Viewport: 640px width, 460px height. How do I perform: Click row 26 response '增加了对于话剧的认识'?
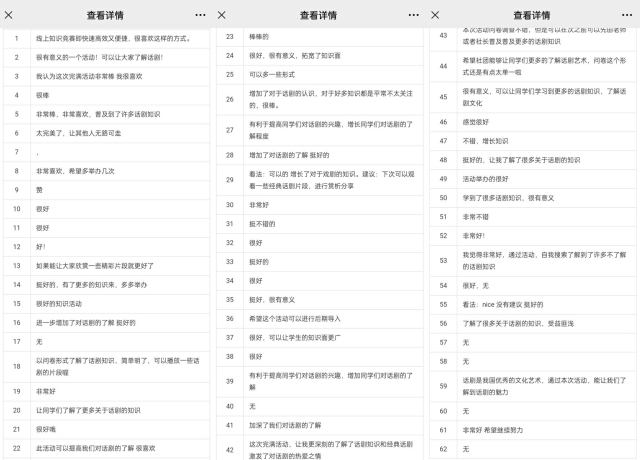[331, 99]
